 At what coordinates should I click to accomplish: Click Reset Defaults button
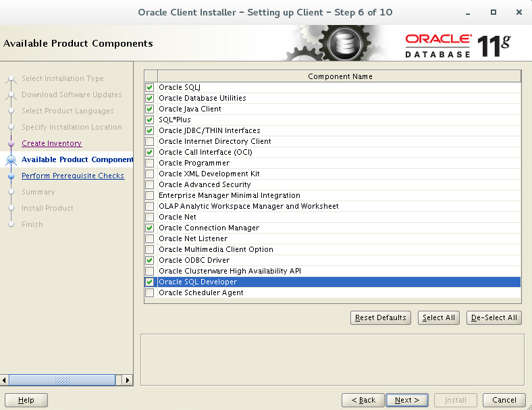[x=380, y=317]
